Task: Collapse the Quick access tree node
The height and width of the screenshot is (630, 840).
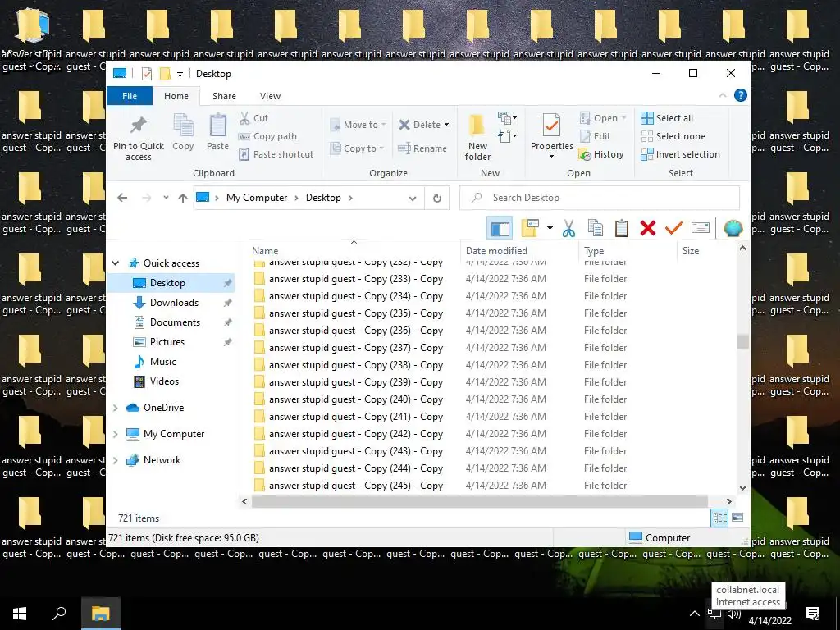Action: click(x=115, y=263)
